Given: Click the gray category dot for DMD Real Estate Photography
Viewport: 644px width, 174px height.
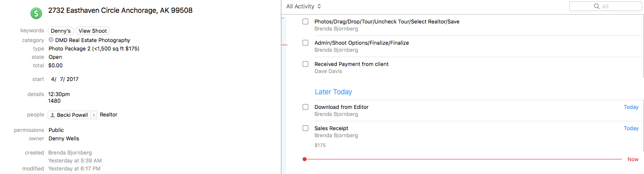Looking at the screenshot, I should tap(51, 40).
